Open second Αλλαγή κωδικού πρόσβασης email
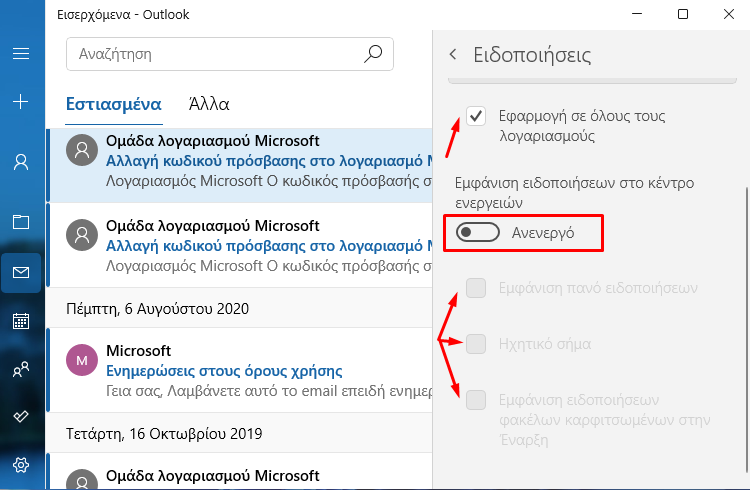The height and width of the screenshot is (490, 750). pyautogui.click(x=239, y=245)
